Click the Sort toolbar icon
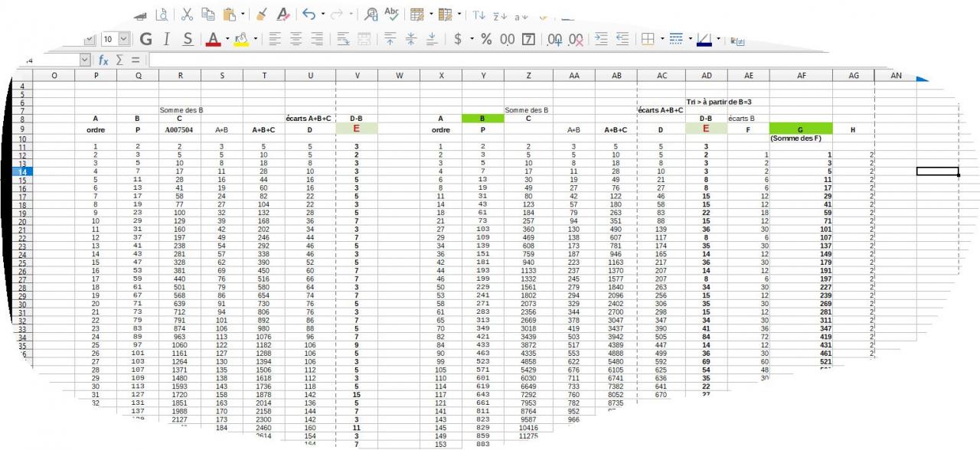This screenshot has height=450, width=980. (x=479, y=15)
